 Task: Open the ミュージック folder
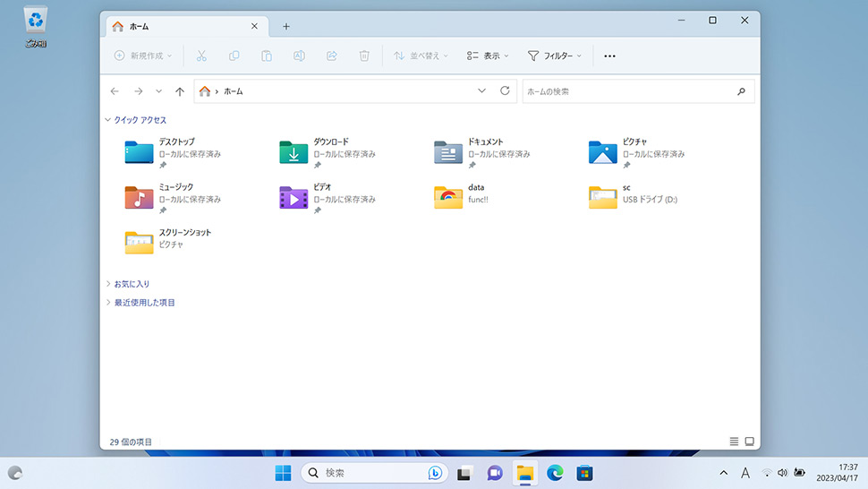(x=173, y=198)
